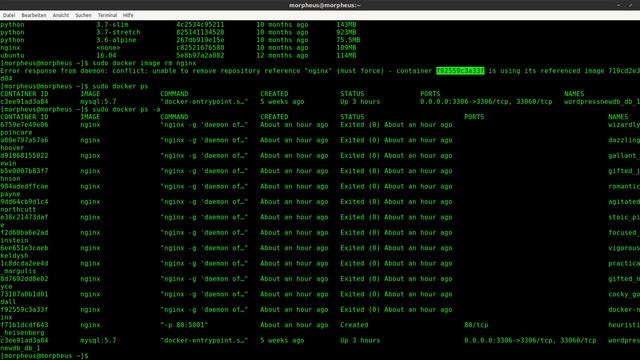Viewport: 640px width, 360px height.
Task: Click the wrapped name '_heisenberg'
Action: click(22, 333)
